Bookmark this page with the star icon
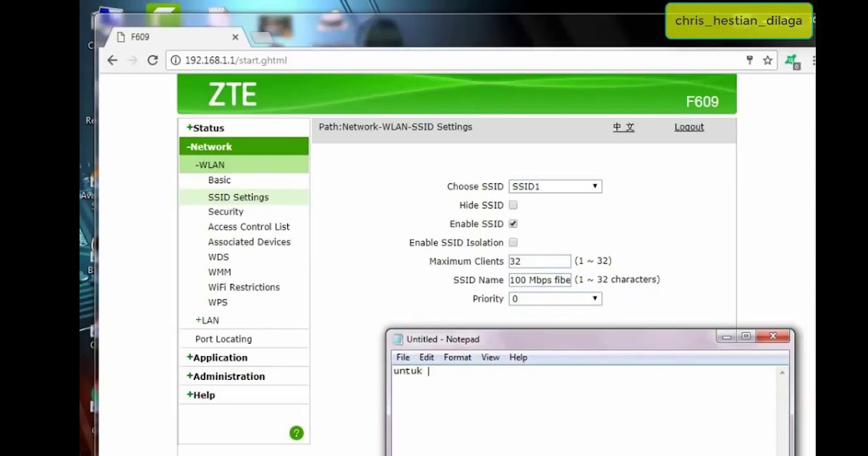The width and height of the screenshot is (868, 456). coord(767,60)
